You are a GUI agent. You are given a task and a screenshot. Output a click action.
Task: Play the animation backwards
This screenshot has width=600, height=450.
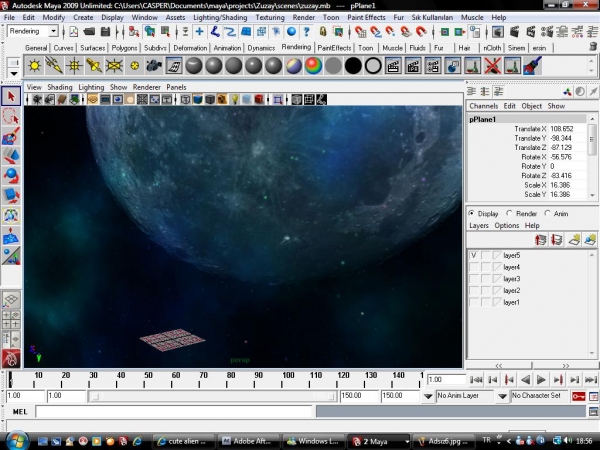click(x=525, y=380)
